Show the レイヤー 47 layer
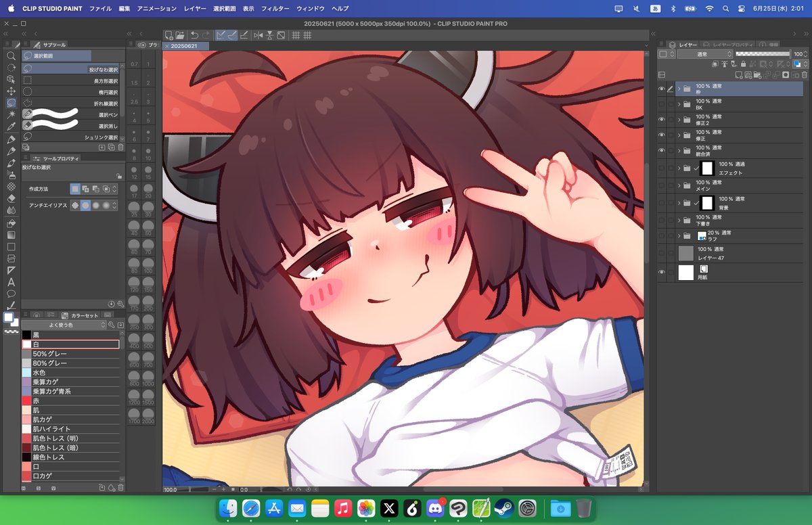This screenshot has height=525, width=812. coord(662,254)
